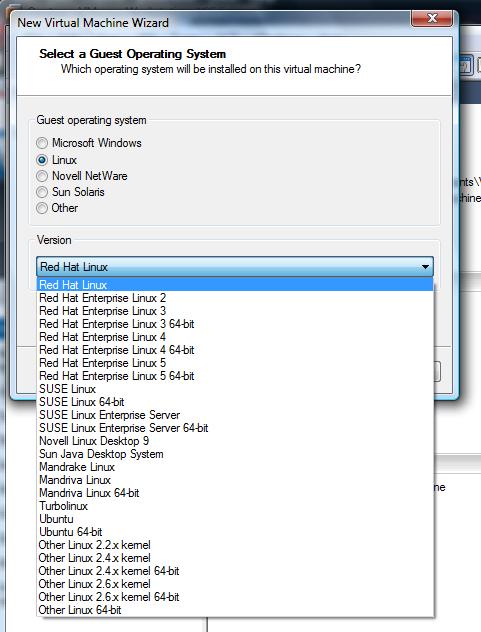Pick Red Hat Enterprise Linux 5

click(235, 363)
